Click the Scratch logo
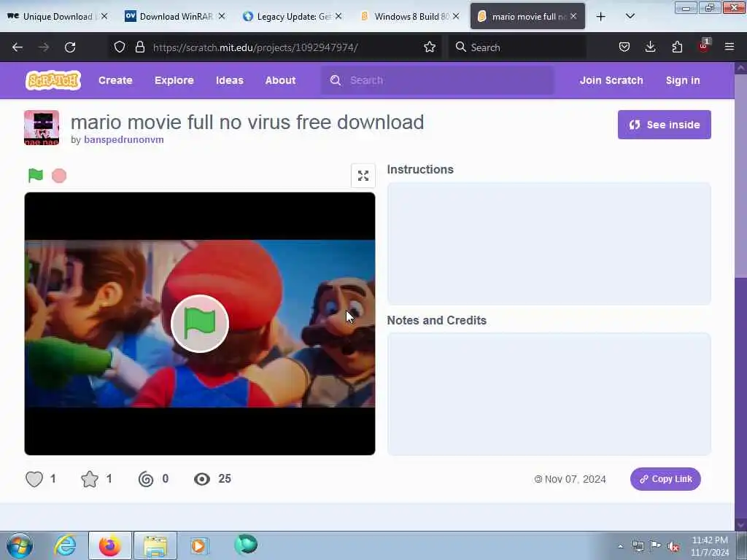This screenshot has width=747, height=560. [x=53, y=80]
